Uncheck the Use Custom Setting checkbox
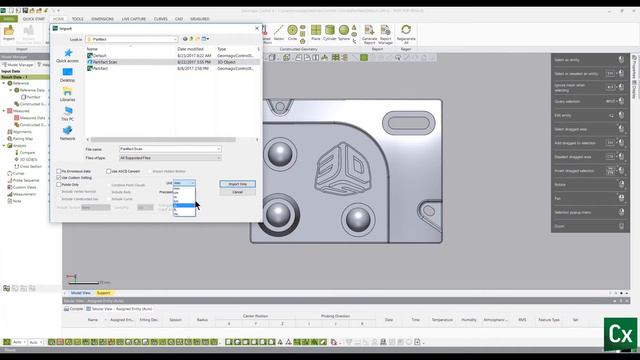The width and height of the screenshot is (640, 360). point(59,178)
